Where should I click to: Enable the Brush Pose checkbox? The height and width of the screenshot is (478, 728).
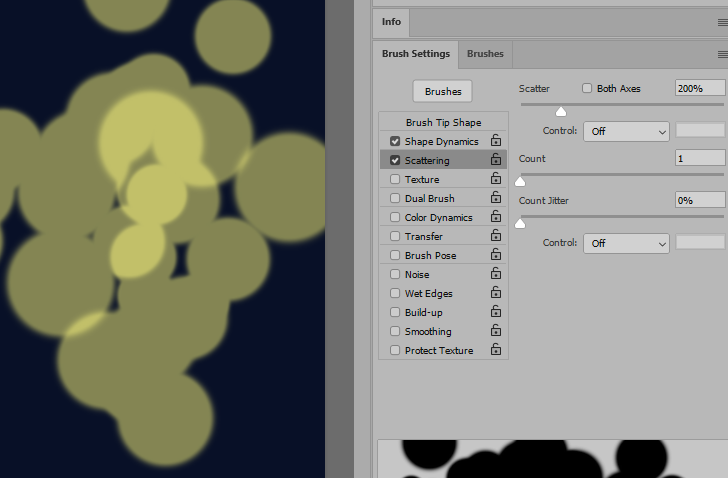pos(395,255)
